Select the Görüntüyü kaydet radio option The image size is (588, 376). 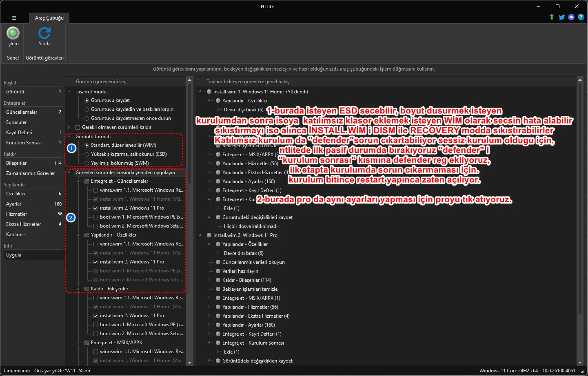(x=87, y=100)
